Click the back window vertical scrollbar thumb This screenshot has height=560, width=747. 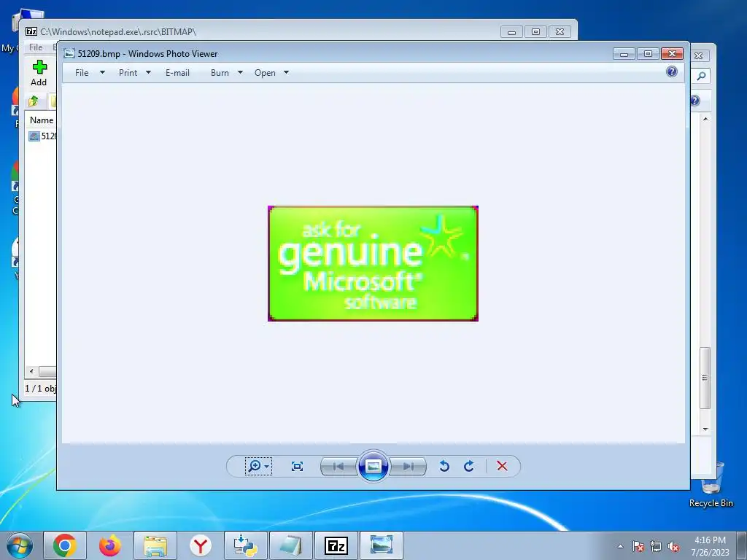point(705,378)
